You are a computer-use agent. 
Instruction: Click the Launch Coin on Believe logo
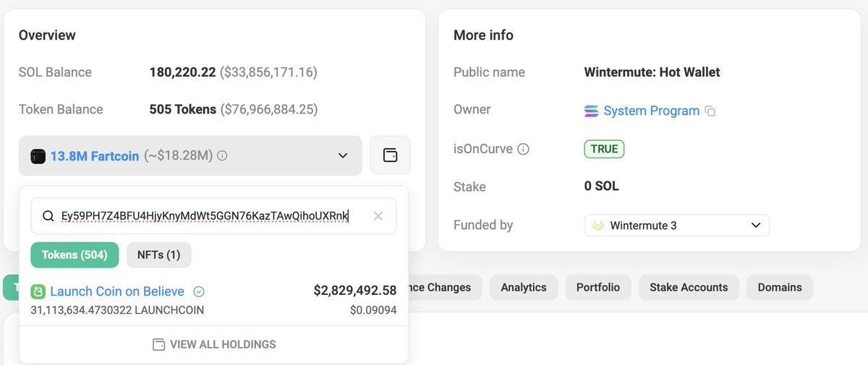38,291
